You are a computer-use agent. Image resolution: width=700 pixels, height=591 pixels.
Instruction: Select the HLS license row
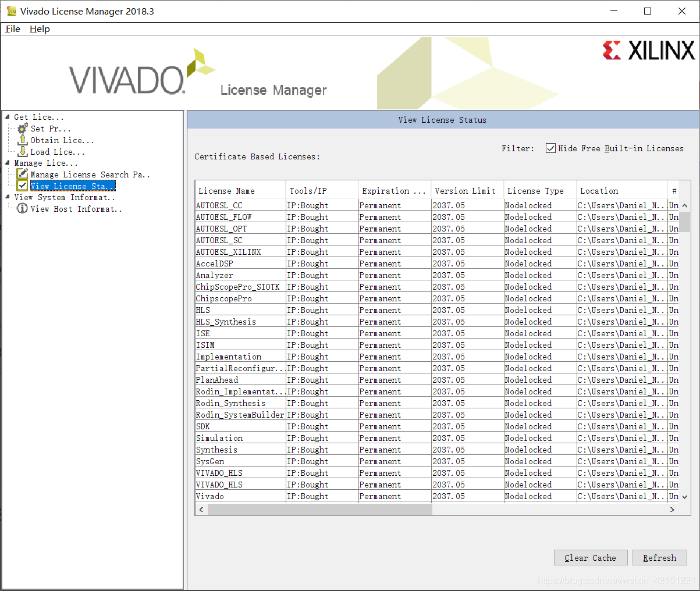(x=437, y=310)
